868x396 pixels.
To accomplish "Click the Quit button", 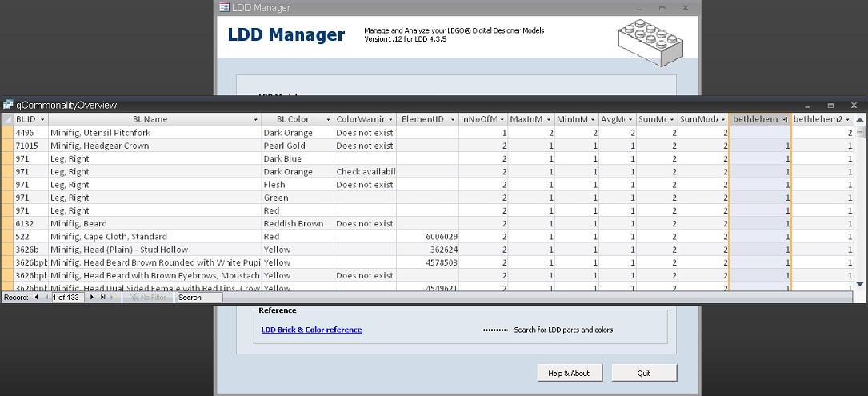I will [644, 374].
